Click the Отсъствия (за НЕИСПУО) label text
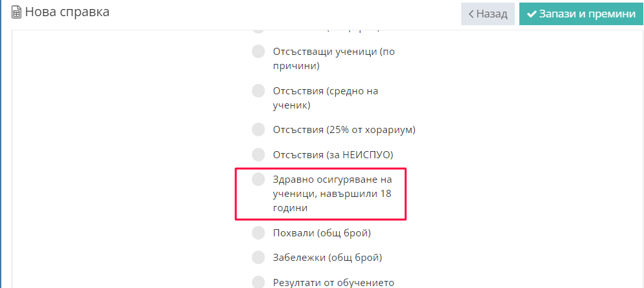 333,154
